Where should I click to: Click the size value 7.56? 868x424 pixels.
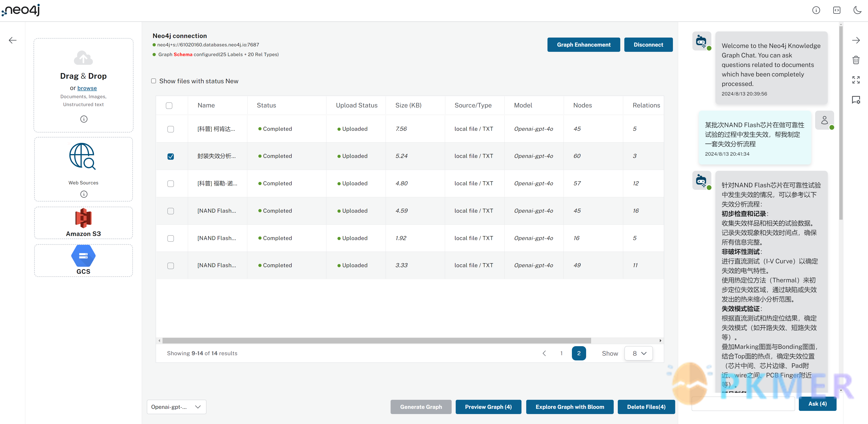(x=401, y=129)
